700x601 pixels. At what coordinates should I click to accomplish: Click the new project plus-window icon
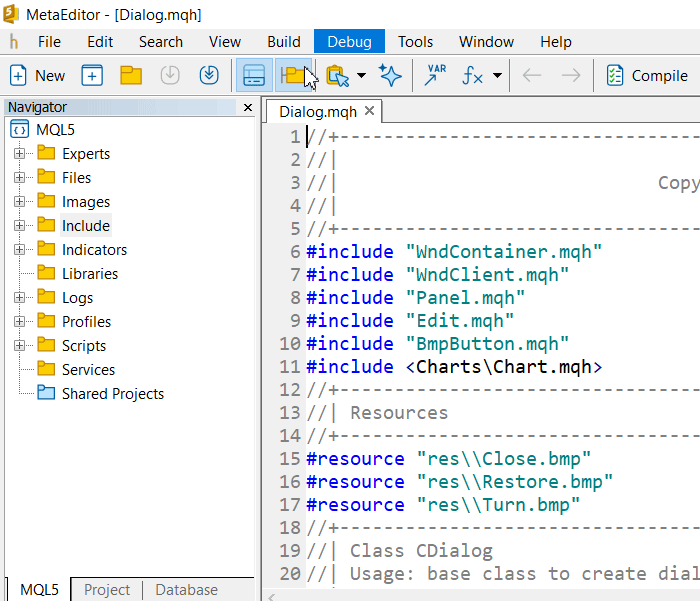point(92,75)
